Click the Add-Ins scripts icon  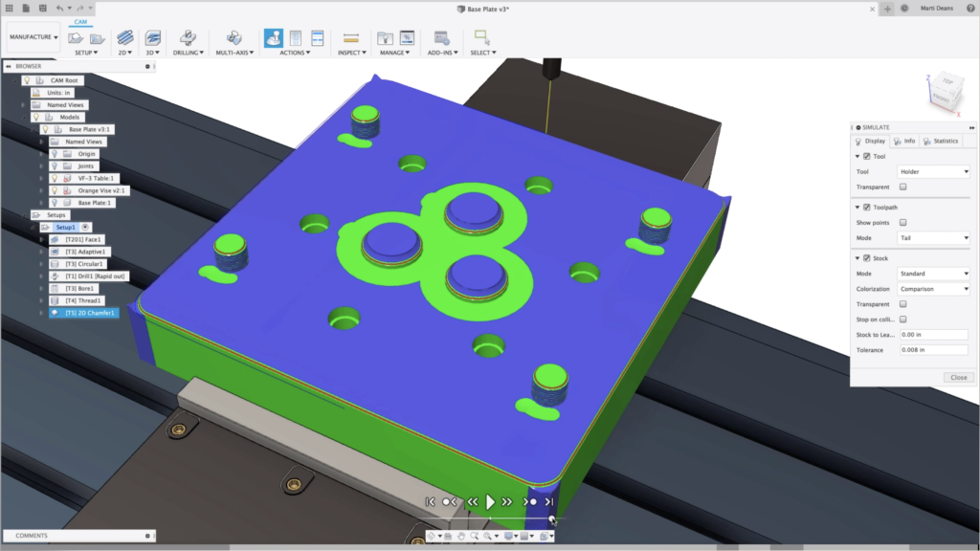pyautogui.click(x=441, y=38)
